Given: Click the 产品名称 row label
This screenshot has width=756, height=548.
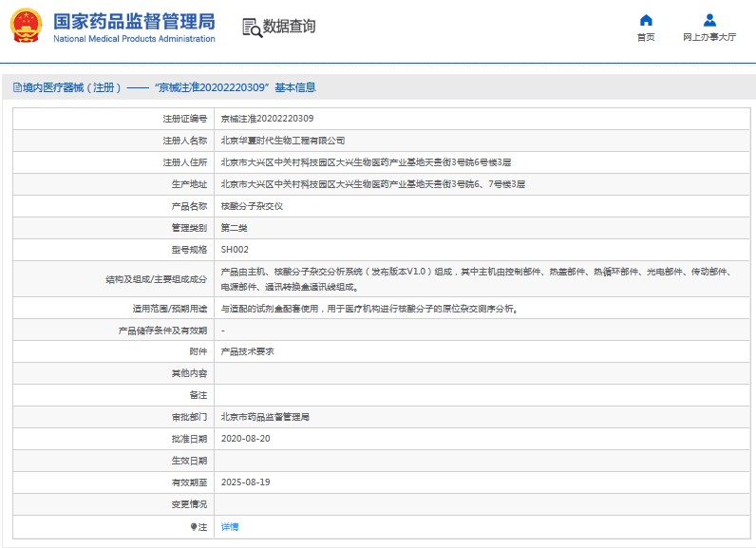Looking at the screenshot, I should click(x=189, y=206).
